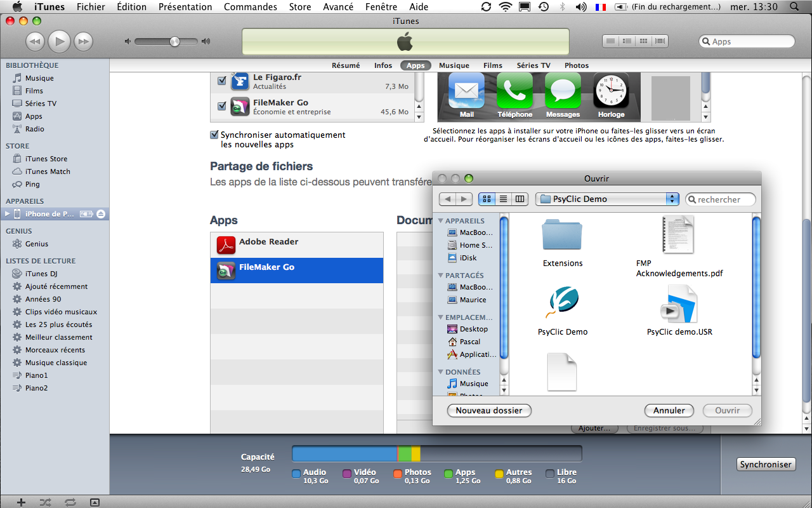This screenshot has width=812, height=508.
Task: Switch the Ouvrir dialog to list view
Action: pyautogui.click(x=503, y=199)
